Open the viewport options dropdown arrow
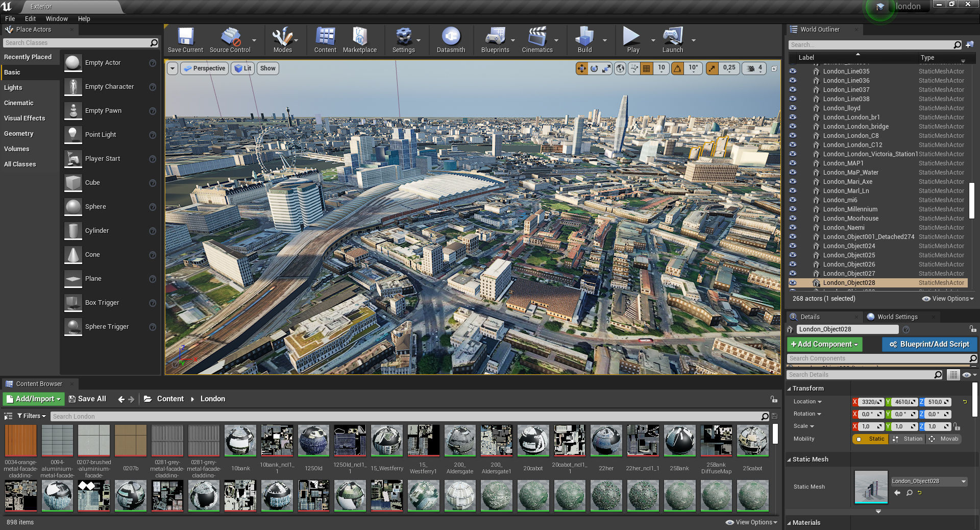 click(x=173, y=68)
